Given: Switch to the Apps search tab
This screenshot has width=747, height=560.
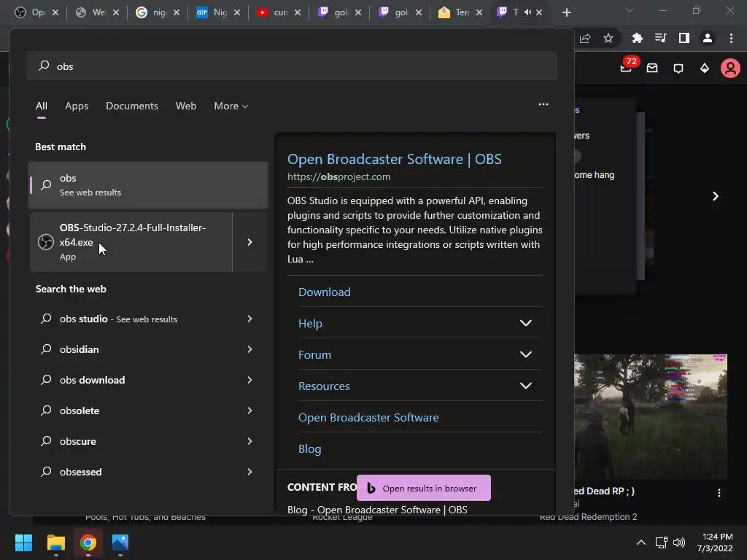Looking at the screenshot, I should tap(77, 106).
